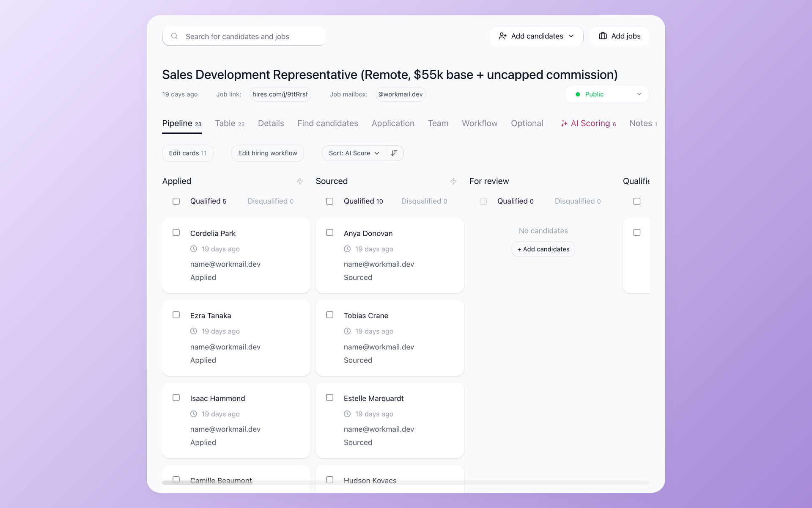Open the Find candidates tab
The image size is (812, 508).
coord(328,124)
